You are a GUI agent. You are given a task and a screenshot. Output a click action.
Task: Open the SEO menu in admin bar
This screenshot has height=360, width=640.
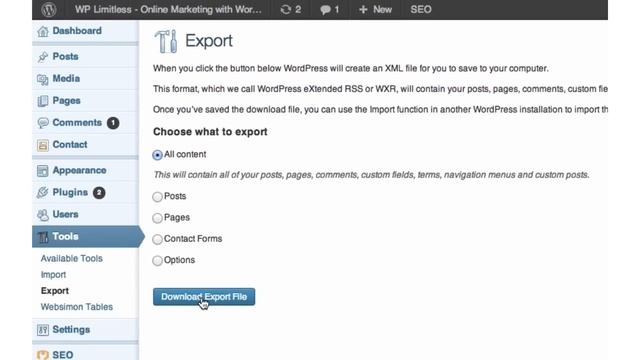point(421,9)
